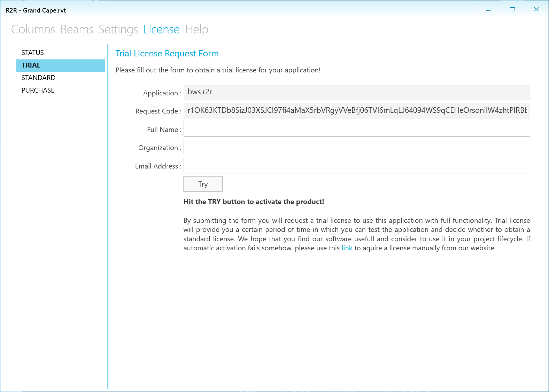Click the 'Application :' label
The image size is (549, 392).
[162, 93]
